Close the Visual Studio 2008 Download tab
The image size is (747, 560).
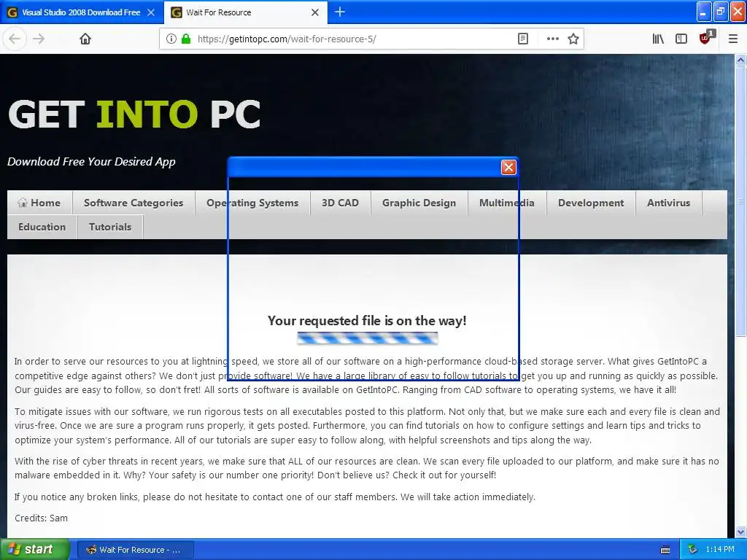click(151, 12)
